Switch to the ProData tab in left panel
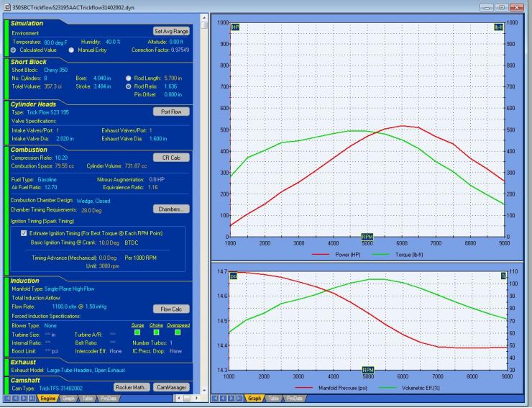The height and width of the screenshot is (408, 532). point(109,399)
